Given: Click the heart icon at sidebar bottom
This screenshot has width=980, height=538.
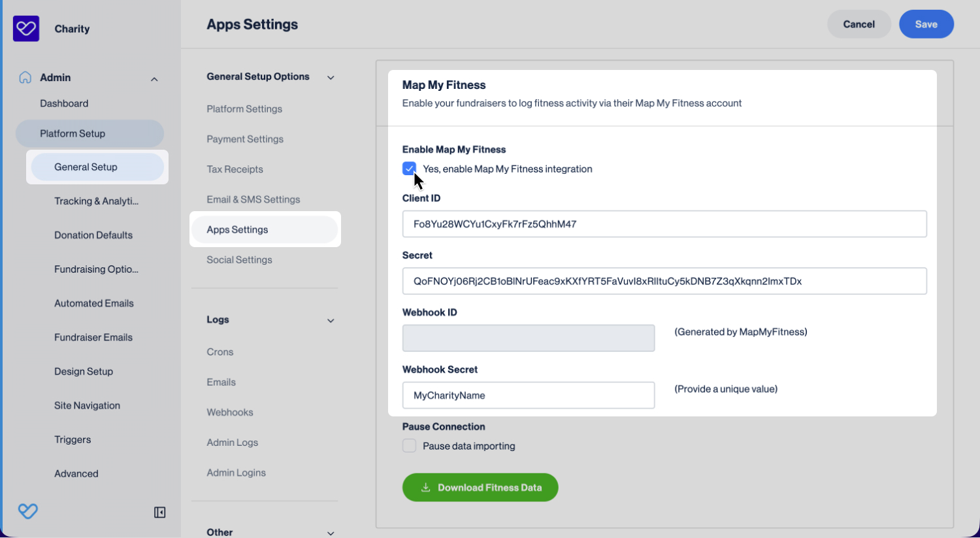Looking at the screenshot, I should (x=27, y=511).
